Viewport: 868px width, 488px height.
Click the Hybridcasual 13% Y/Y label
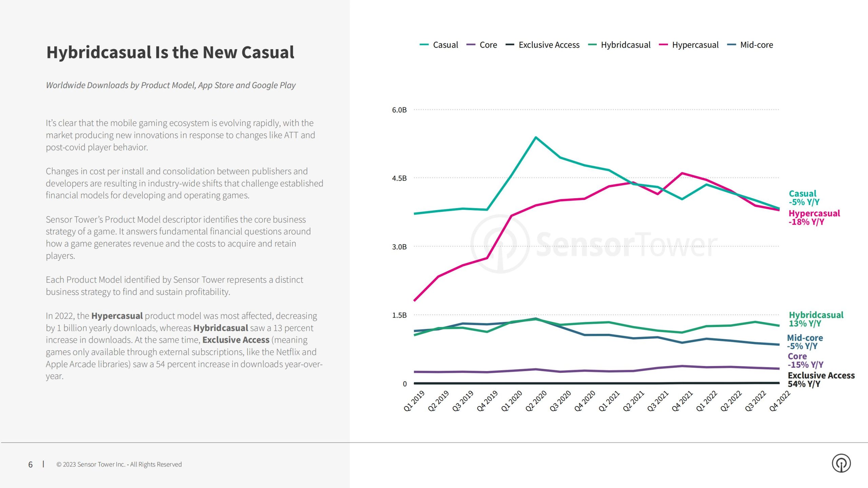[816, 319]
